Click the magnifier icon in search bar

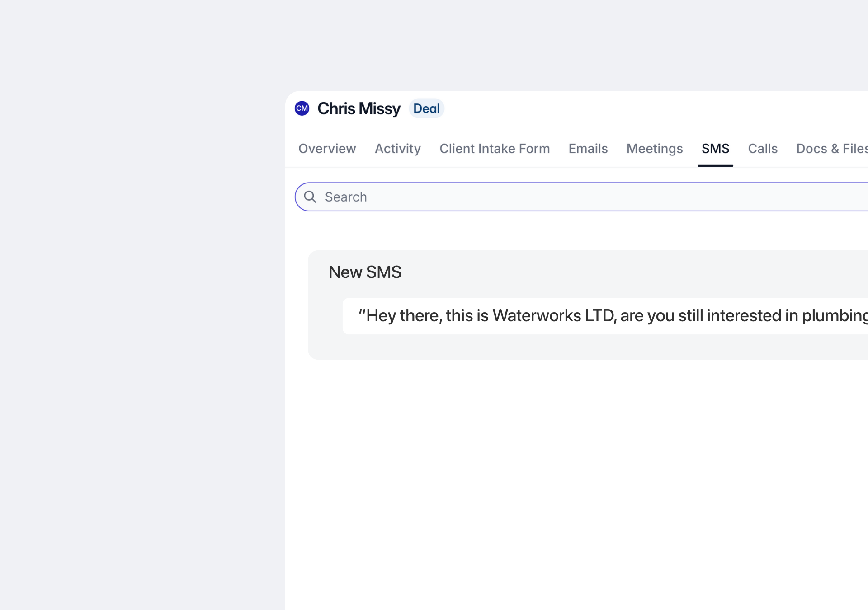point(310,197)
